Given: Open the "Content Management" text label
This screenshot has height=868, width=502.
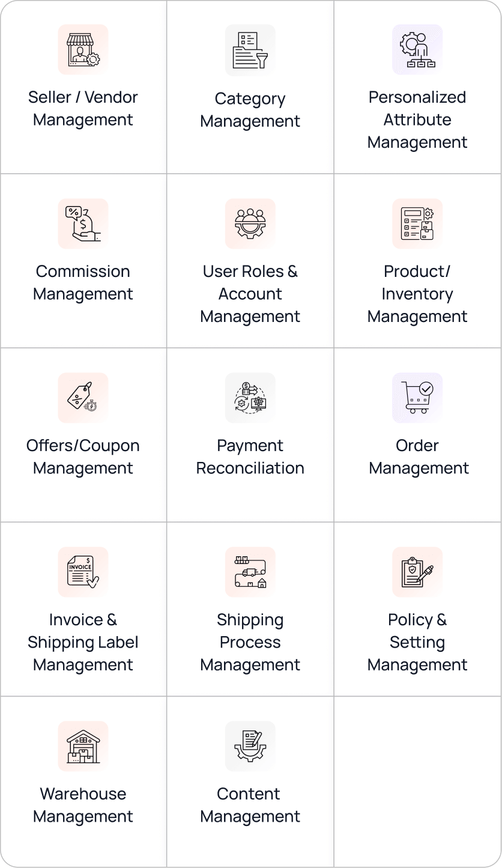Looking at the screenshot, I should [x=250, y=805].
